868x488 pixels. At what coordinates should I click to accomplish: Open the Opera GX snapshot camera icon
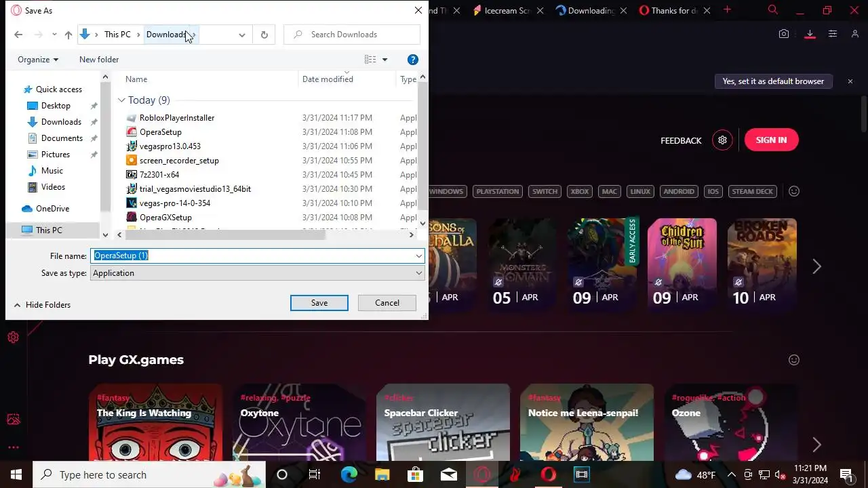click(x=784, y=34)
